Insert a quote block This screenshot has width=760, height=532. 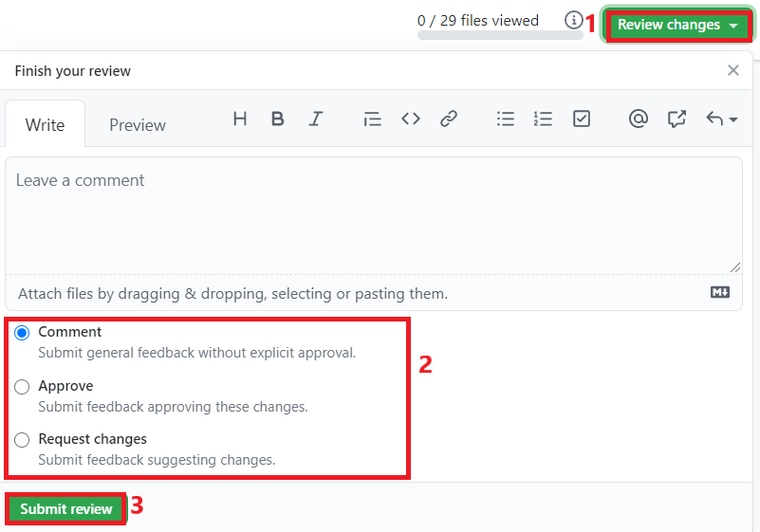point(372,119)
